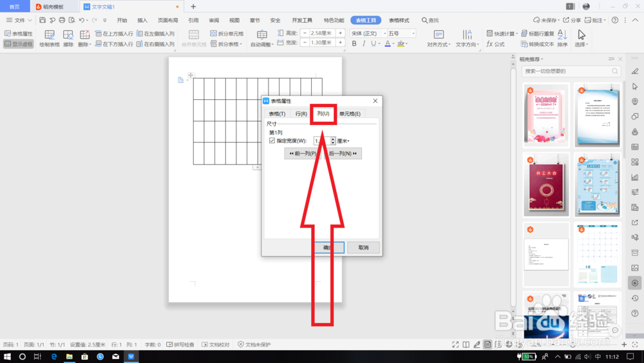Viewport: 644px width, 363px height.
Task: Click the row height value field
Action: click(x=323, y=33)
